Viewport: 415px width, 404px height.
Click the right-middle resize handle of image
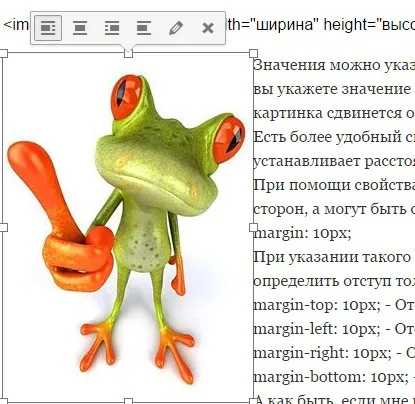pos(253,227)
